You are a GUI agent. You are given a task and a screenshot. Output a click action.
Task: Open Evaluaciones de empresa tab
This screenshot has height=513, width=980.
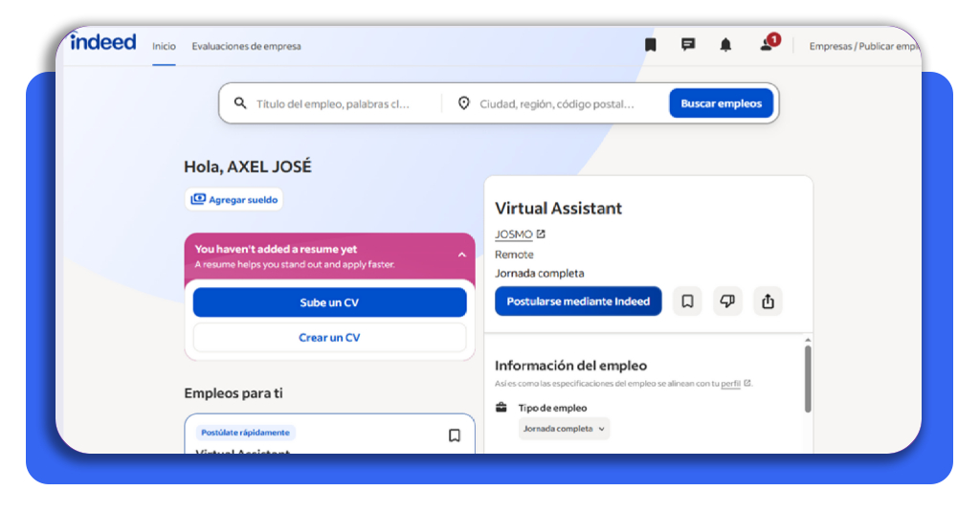[246, 46]
